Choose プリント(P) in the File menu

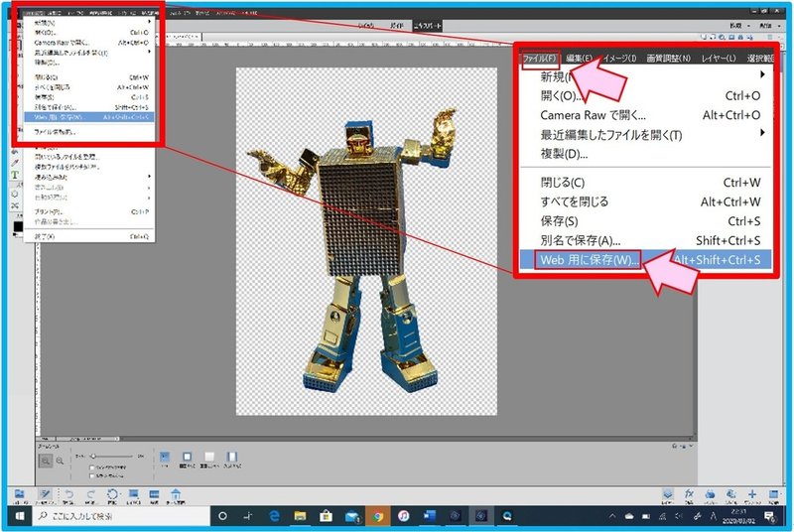tap(89, 211)
